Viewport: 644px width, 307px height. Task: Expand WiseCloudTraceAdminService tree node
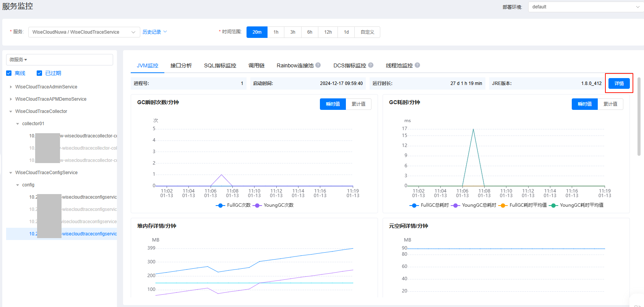pos(11,87)
